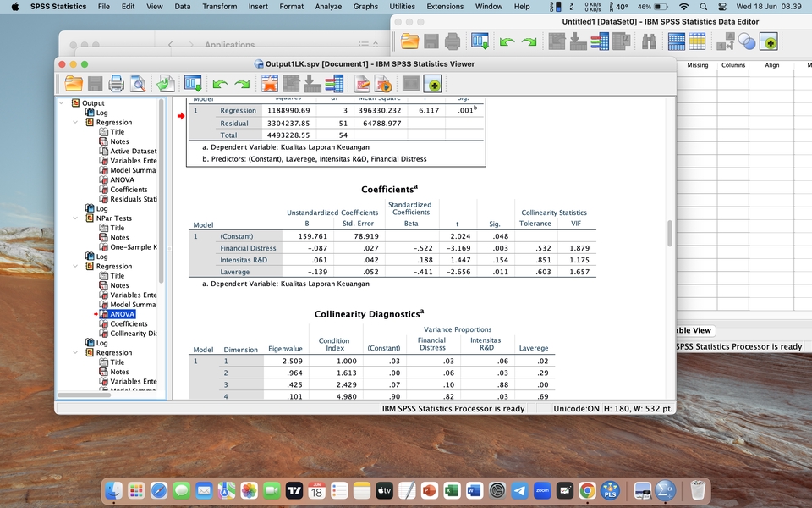This screenshot has width=812, height=508.
Task: Click binoculars Find icon in Data Editor
Action: 649,41
